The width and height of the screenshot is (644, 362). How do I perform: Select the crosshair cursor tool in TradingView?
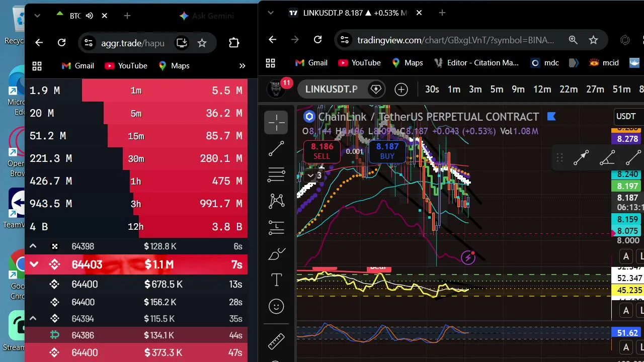(276, 122)
